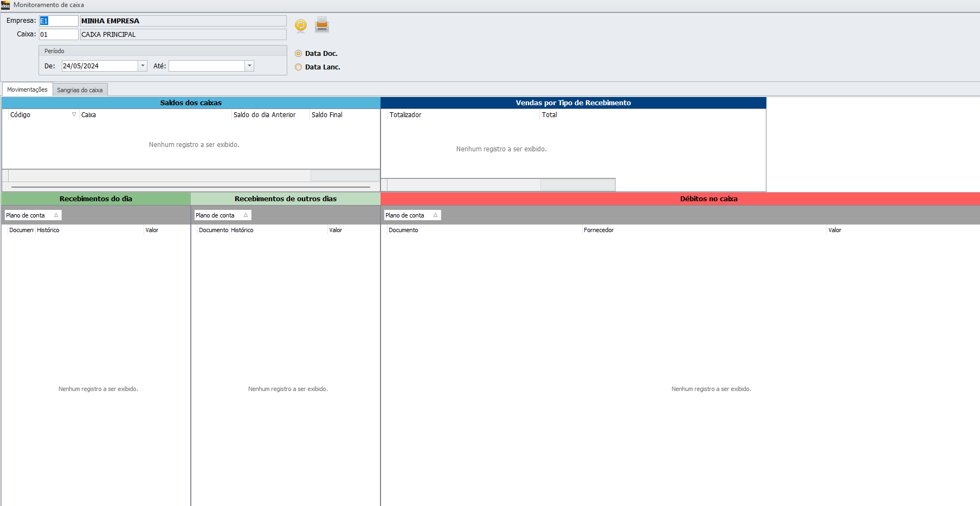This screenshot has width=980, height=506.
Task: Switch to the Sangrias do caixa tab
Action: click(80, 90)
